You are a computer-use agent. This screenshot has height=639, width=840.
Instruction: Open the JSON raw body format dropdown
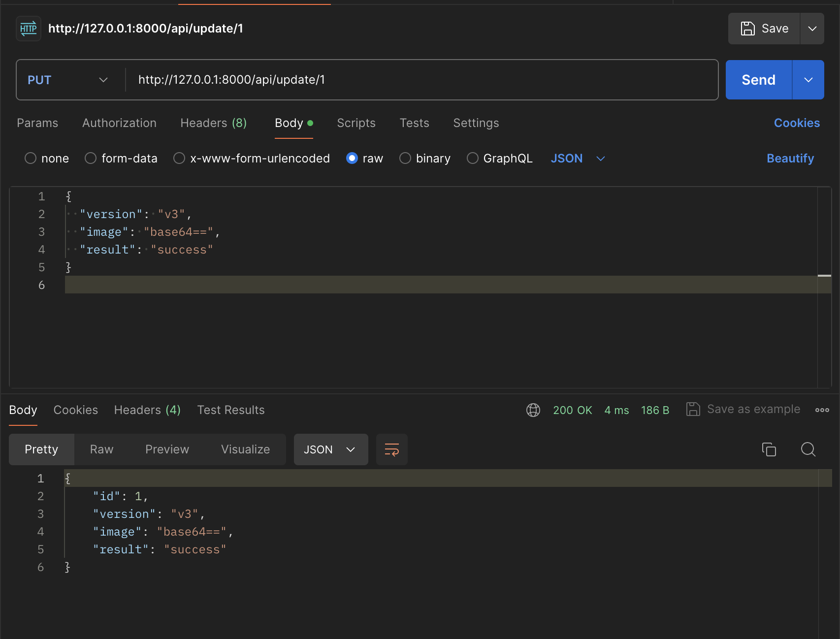click(x=578, y=158)
